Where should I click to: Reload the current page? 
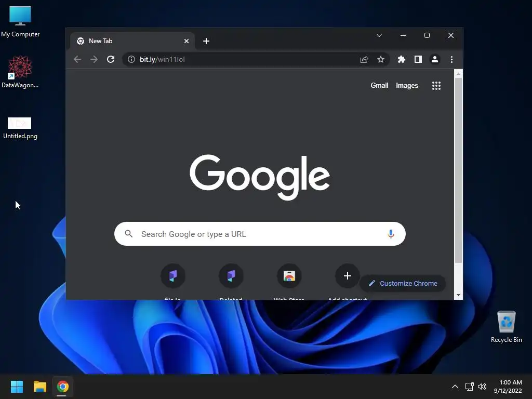tap(111, 59)
